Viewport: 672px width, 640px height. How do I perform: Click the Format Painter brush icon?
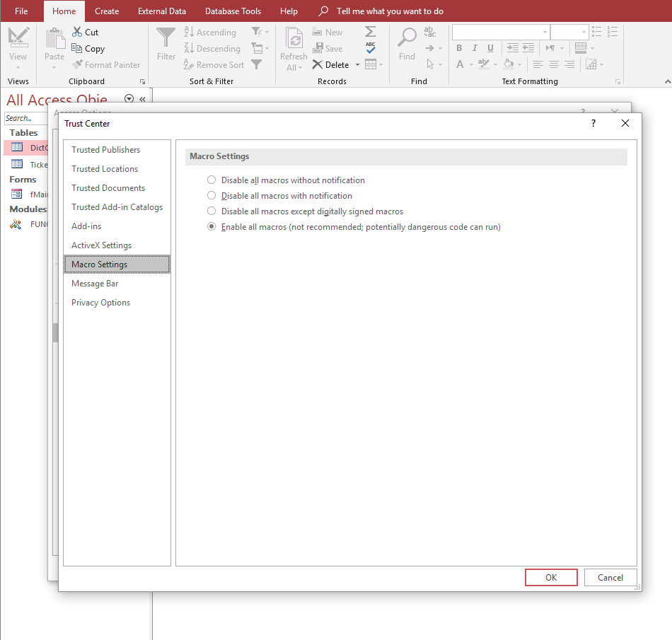pos(78,64)
